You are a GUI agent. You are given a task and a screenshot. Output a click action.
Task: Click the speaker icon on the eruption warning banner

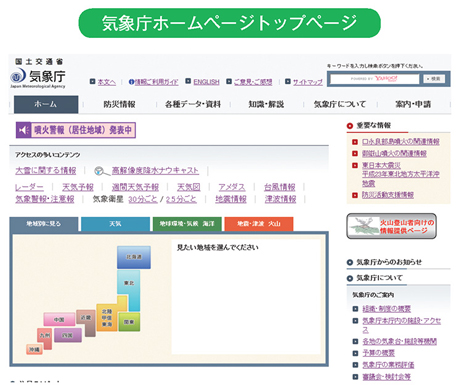pos(23,130)
